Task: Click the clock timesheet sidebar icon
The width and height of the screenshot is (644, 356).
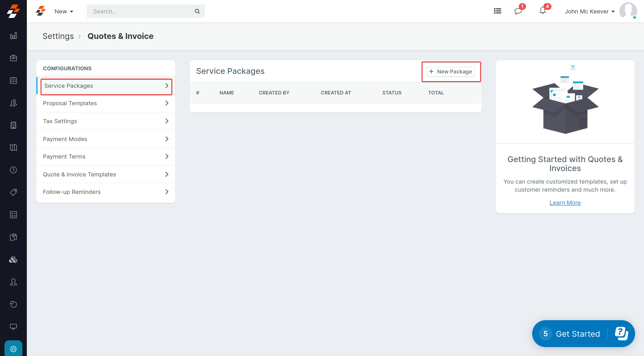Action: coord(13,170)
